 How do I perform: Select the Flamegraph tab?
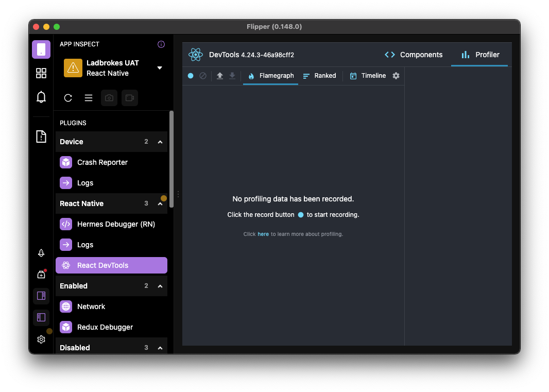(271, 76)
